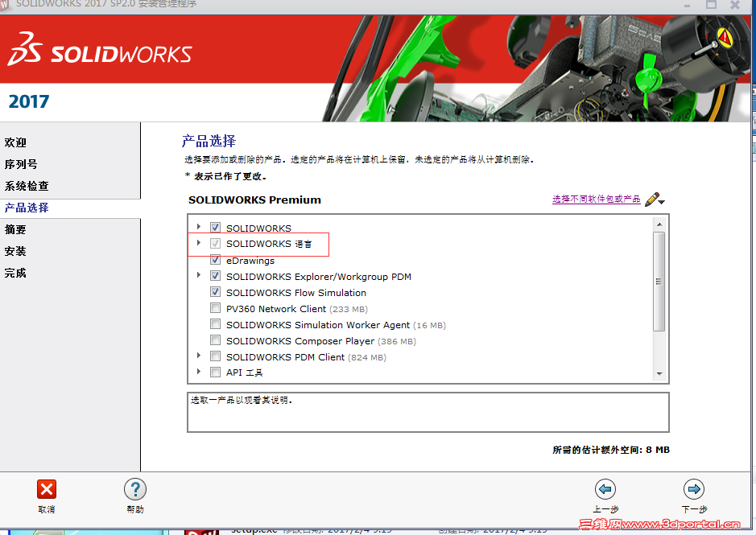Proceed with the right arrow Next icon
This screenshot has width=756, height=535.
694,489
